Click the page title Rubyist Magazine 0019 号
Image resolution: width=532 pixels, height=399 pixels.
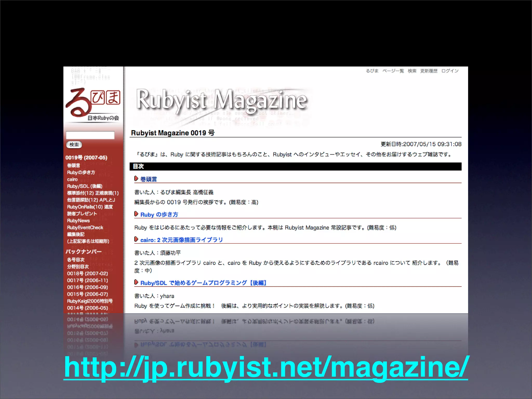click(x=173, y=133)
